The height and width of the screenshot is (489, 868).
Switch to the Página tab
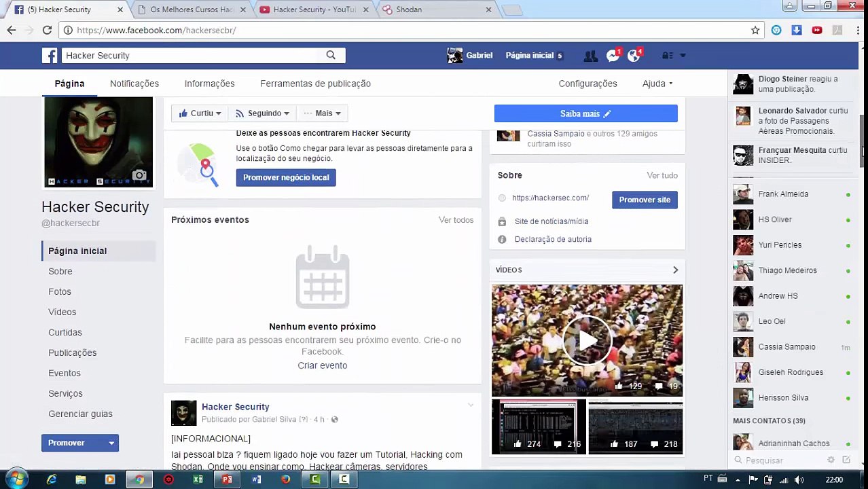69,84
